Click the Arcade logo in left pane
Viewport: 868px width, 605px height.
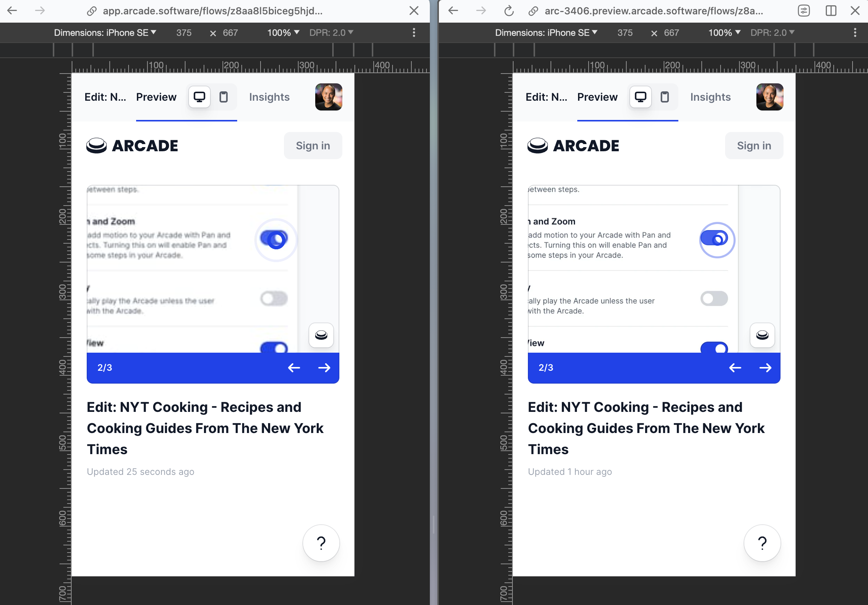tap(132, 146)
